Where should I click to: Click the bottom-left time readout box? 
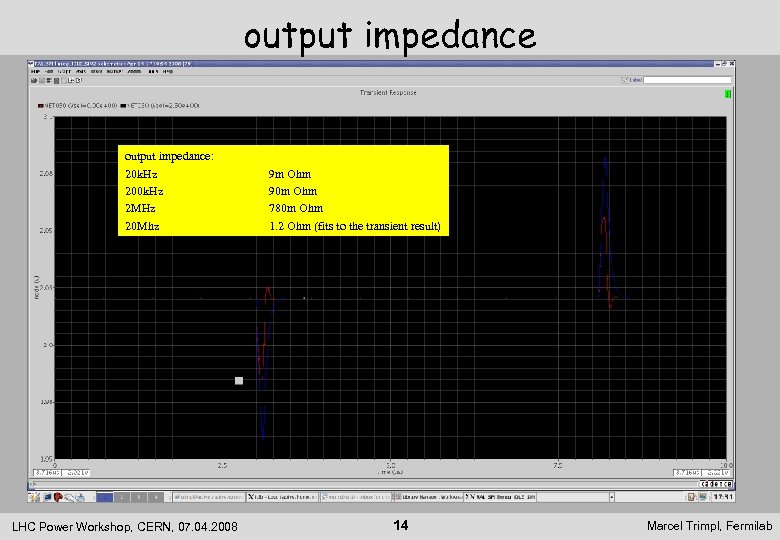47,473
